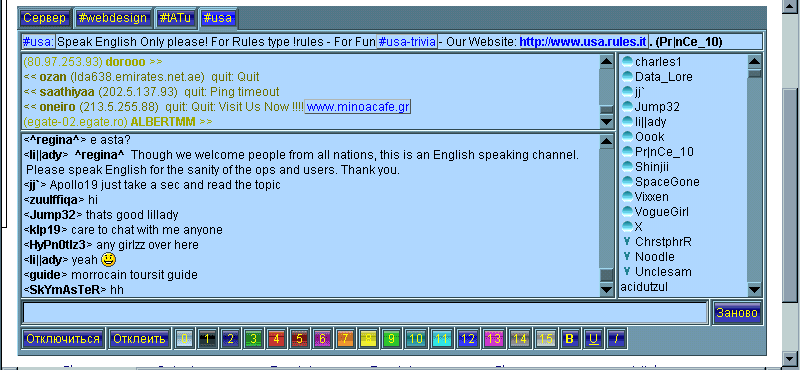Select user charles1 in the user list
800x370 pixels.
click(x=659, y=62)
